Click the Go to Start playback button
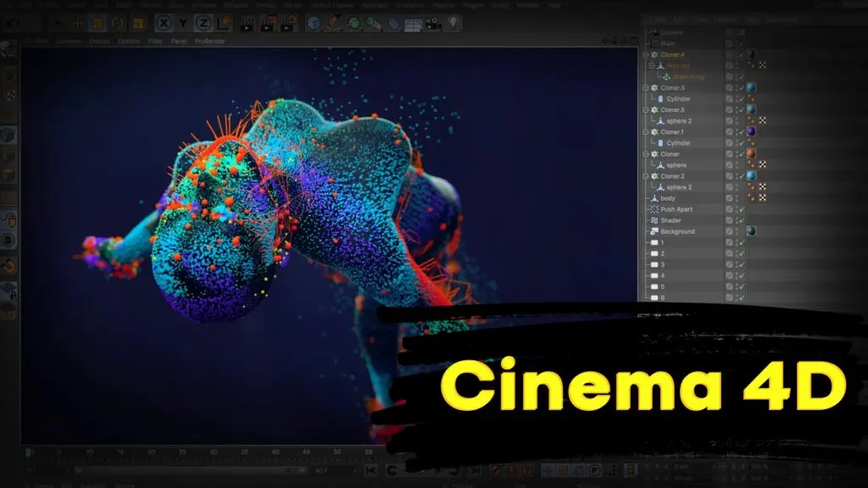Viewport: 868px width, 488px height. tap(371, 470)
